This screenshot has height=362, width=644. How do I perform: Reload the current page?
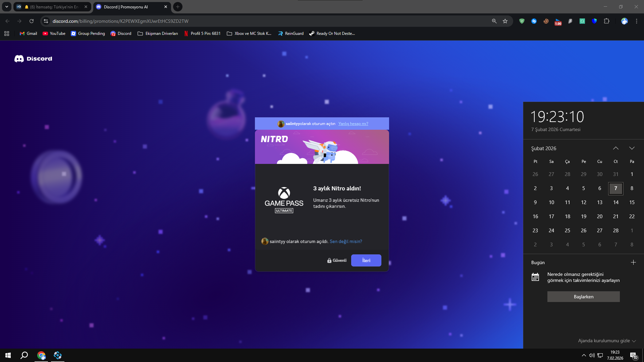(32, 21)
